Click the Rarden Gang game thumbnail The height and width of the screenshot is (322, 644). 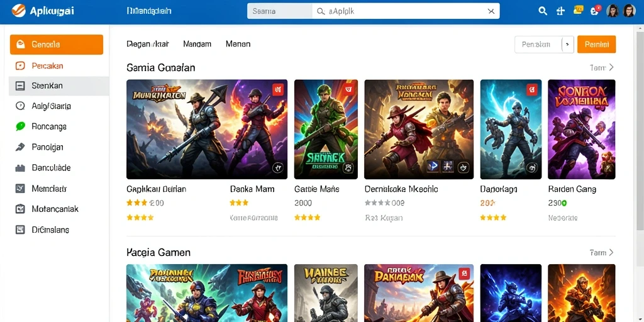tap(582, 130)
